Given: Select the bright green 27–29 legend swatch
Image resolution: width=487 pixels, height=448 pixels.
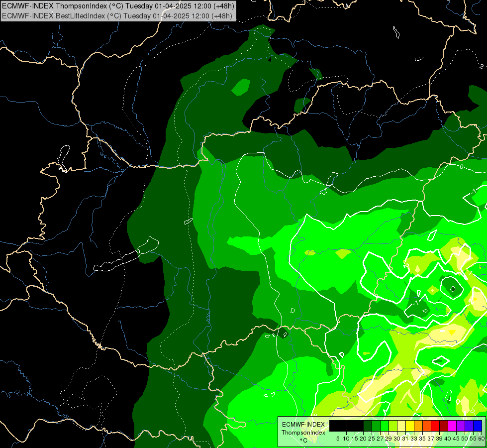Looking at the screenshot, I should pyautogui.click(x=385, y=426).
